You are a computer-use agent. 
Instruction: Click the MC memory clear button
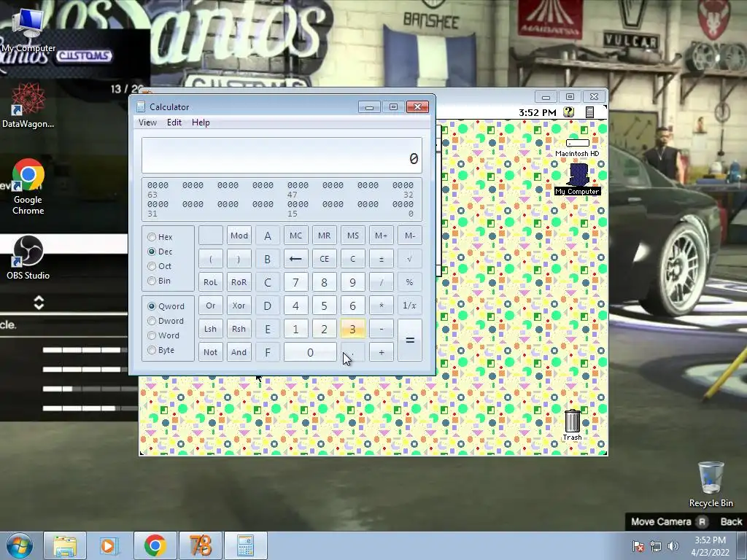tap(295, 236)
